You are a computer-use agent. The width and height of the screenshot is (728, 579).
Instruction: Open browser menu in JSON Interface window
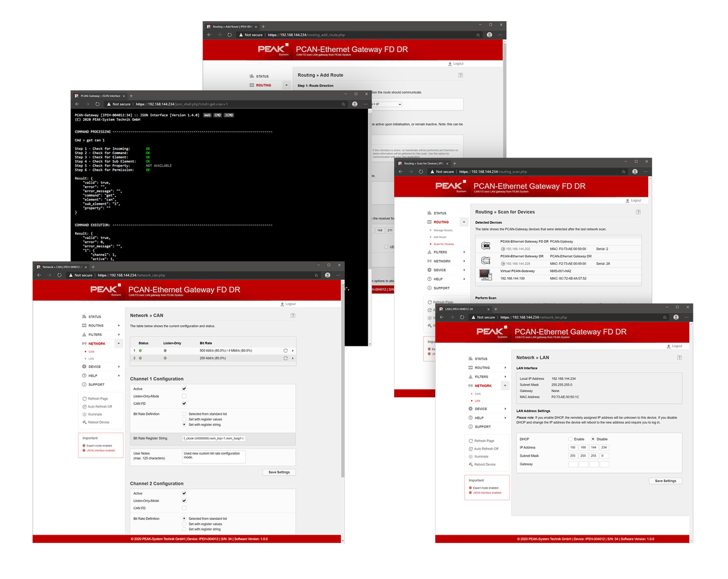(366, 104)
